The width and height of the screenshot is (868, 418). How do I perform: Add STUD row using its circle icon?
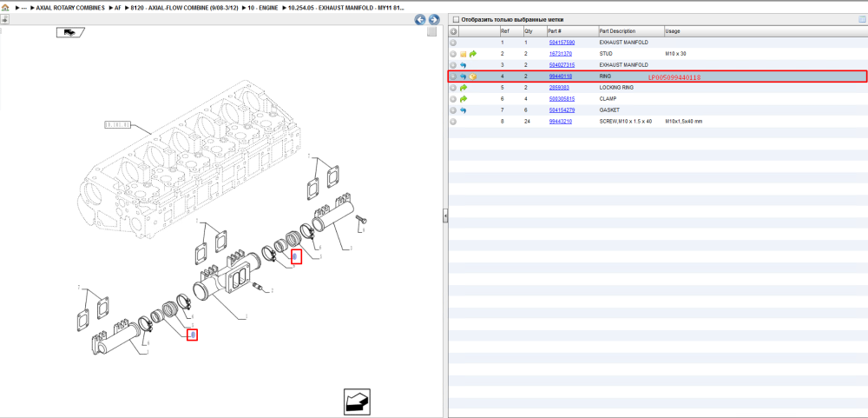coord(453,54)
